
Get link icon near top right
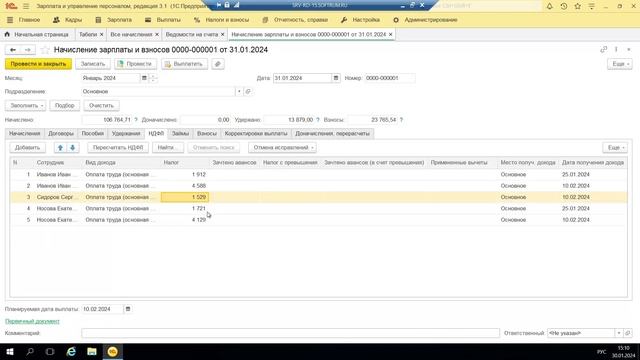pyautogui.click(x=604, y=49)
